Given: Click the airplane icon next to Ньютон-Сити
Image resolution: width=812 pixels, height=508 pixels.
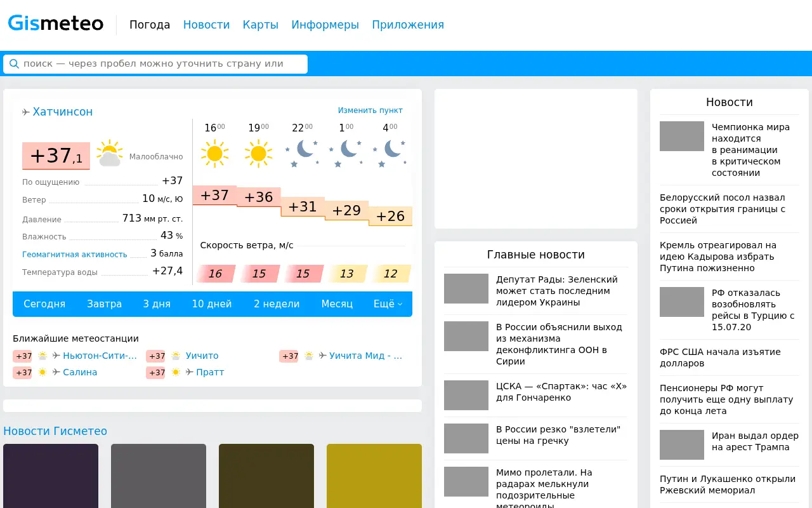Looking at the screenshot, I should pos(56,356).
